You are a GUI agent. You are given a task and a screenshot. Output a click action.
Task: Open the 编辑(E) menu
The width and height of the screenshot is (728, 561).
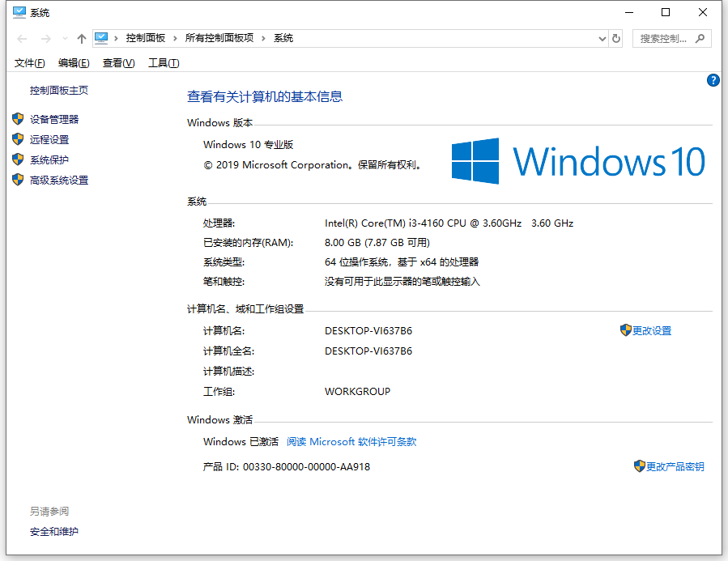point(74,63)
